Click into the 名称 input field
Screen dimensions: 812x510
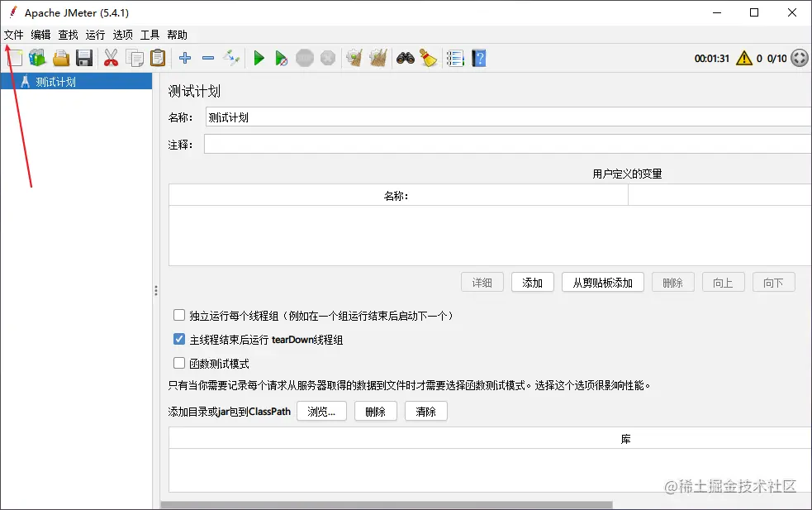[509, 117]
